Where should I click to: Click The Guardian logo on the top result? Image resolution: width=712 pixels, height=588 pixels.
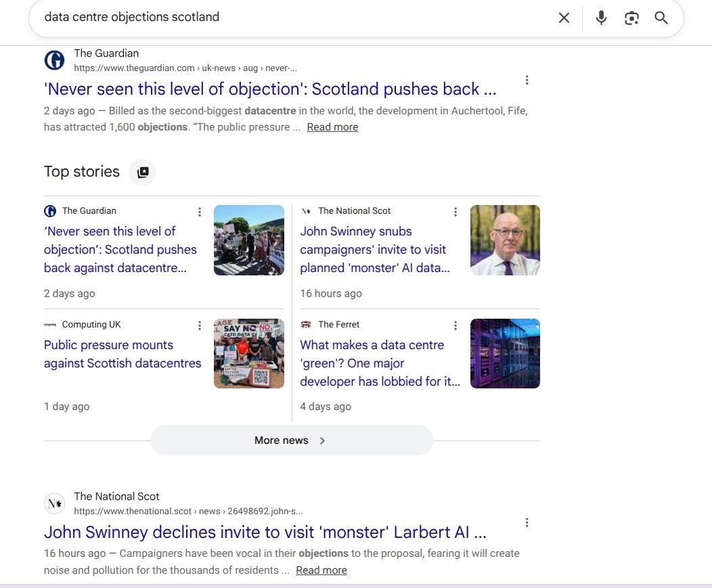coord(55,60)
